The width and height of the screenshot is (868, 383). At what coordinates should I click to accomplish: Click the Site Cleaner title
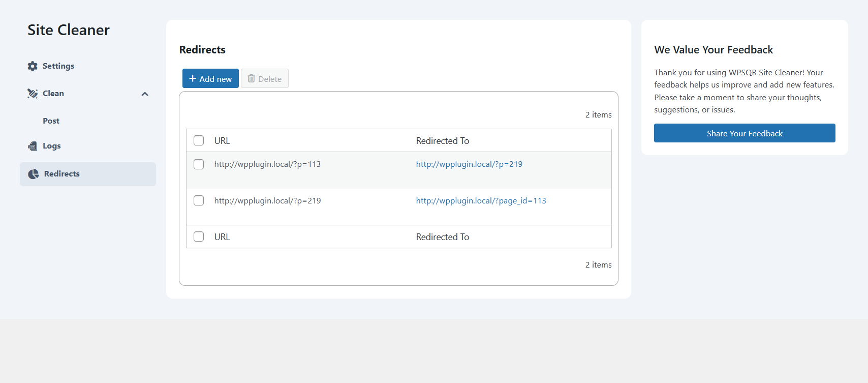point(69,30)
